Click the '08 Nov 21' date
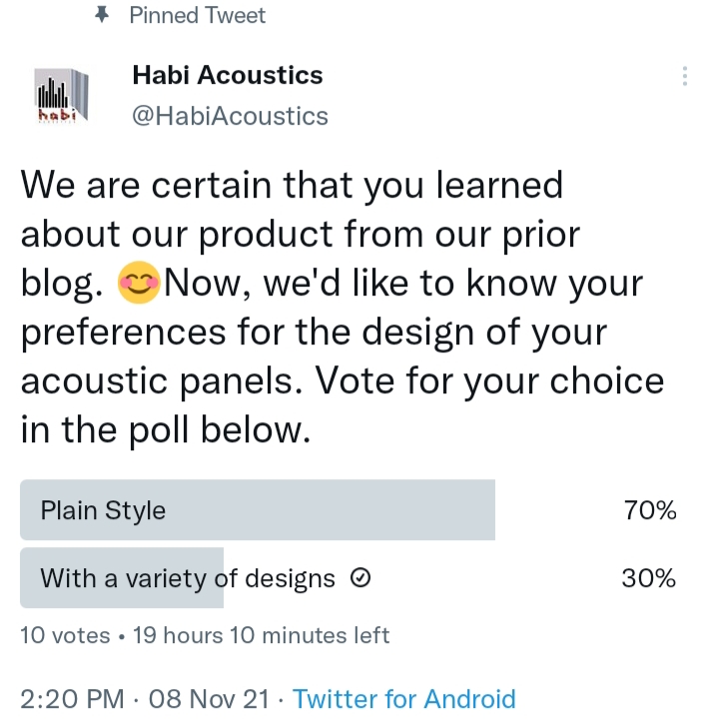The image size is (719, 728). click(209, 699)
